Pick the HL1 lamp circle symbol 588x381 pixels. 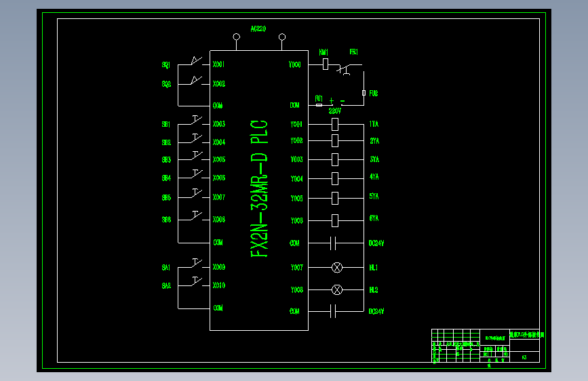(x=337, y=267)
